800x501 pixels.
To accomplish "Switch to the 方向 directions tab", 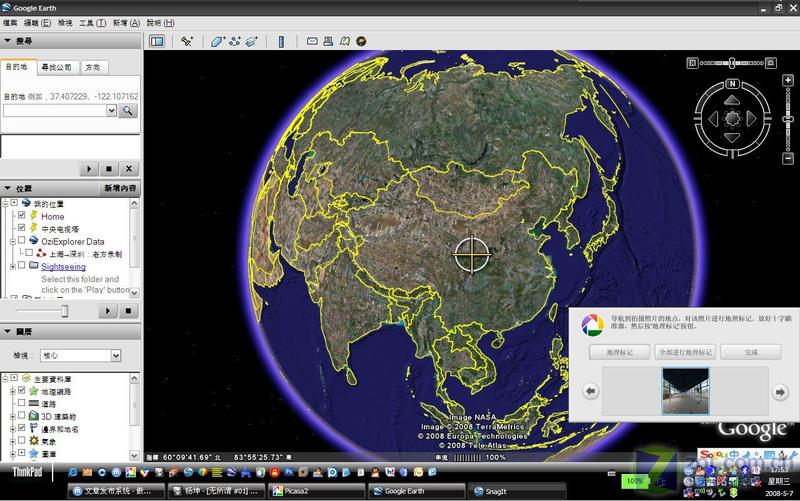I will 93,67.
